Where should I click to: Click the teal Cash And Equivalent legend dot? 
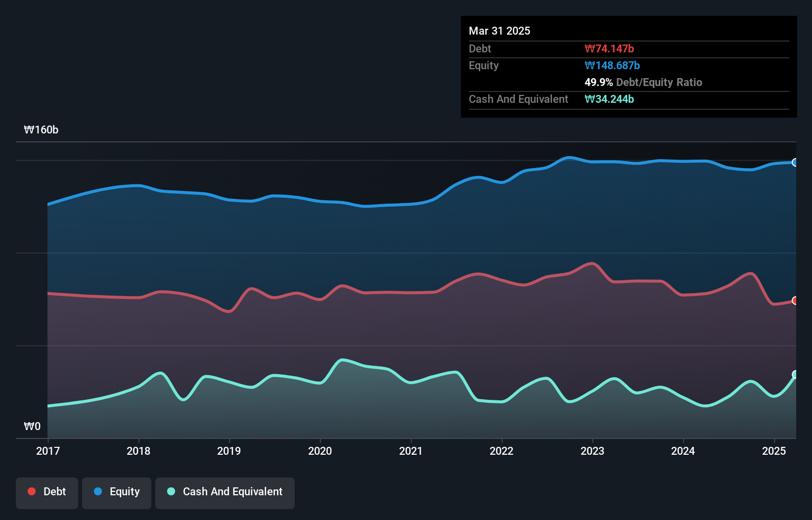pos(171,491)
